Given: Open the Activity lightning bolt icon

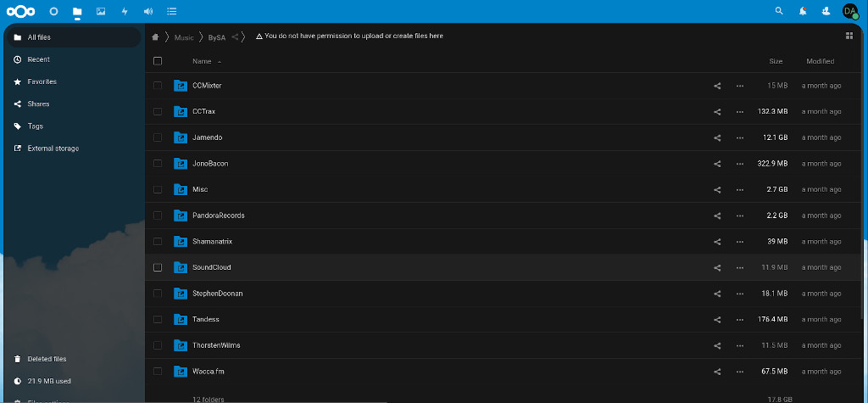Looking at the screenshot, I should [125, 11].
